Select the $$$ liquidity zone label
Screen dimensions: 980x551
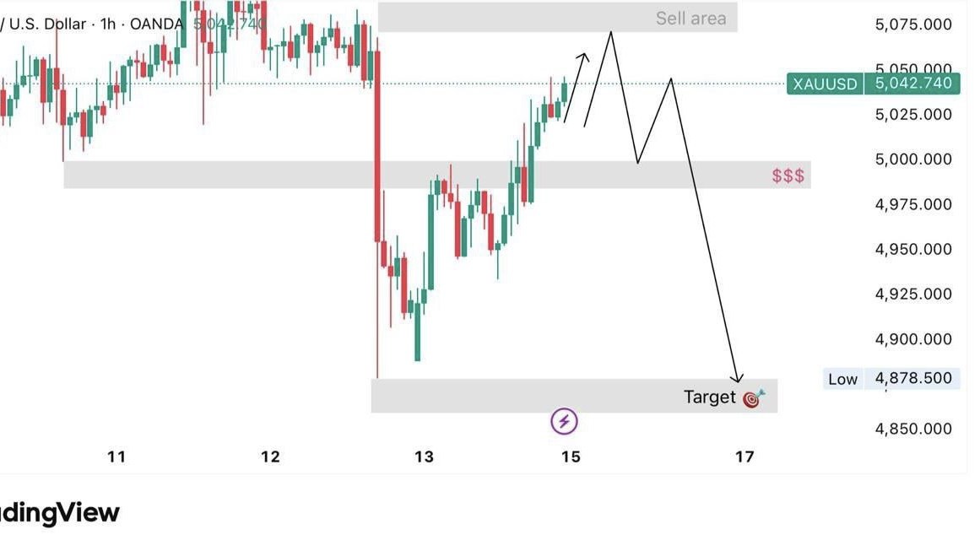click(788, 176)
